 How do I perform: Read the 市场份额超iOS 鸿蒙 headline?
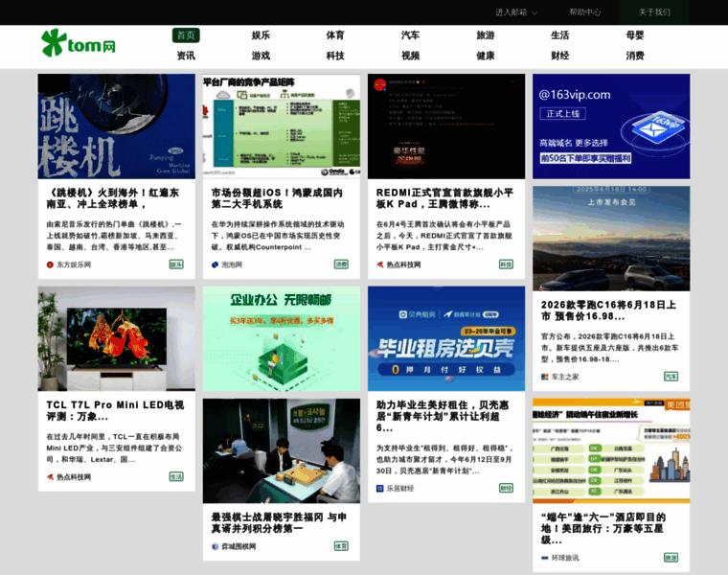click(x=277, y=198)
